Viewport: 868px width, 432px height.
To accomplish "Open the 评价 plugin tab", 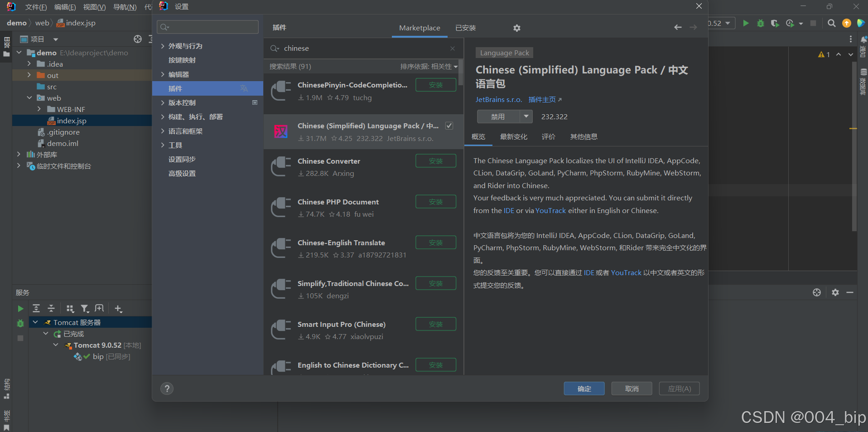I will coord(548,137).
